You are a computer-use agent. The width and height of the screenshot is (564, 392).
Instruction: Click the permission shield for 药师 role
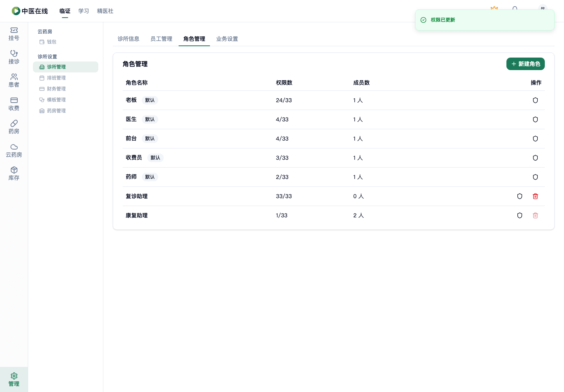pyautogui.click(x=535, y=177)
